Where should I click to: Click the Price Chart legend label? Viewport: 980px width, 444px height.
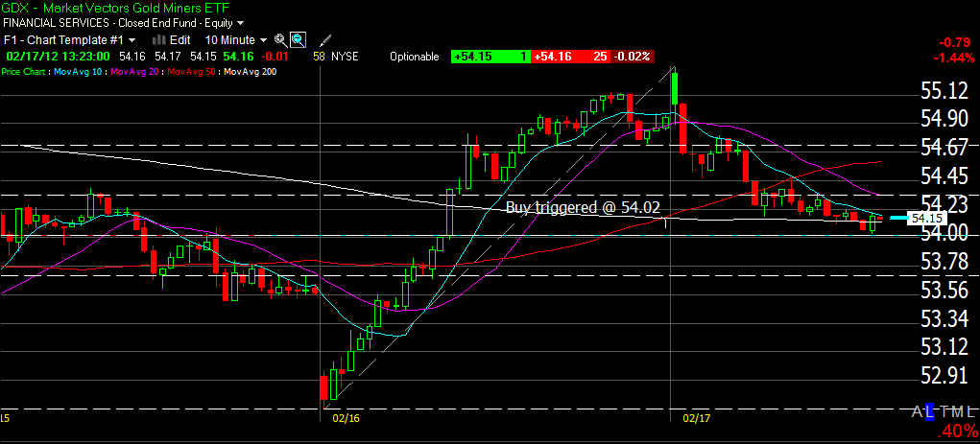point(25,72)
